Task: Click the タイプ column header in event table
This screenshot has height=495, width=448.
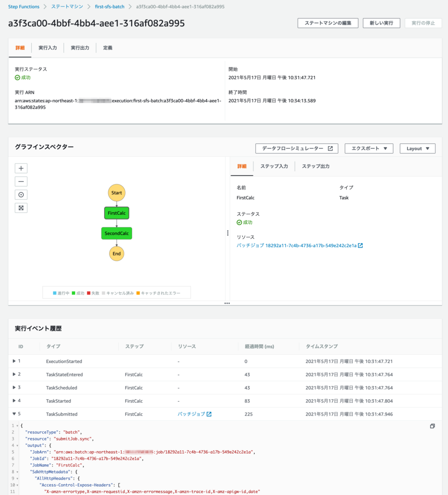Action: (x=53, y=346)
